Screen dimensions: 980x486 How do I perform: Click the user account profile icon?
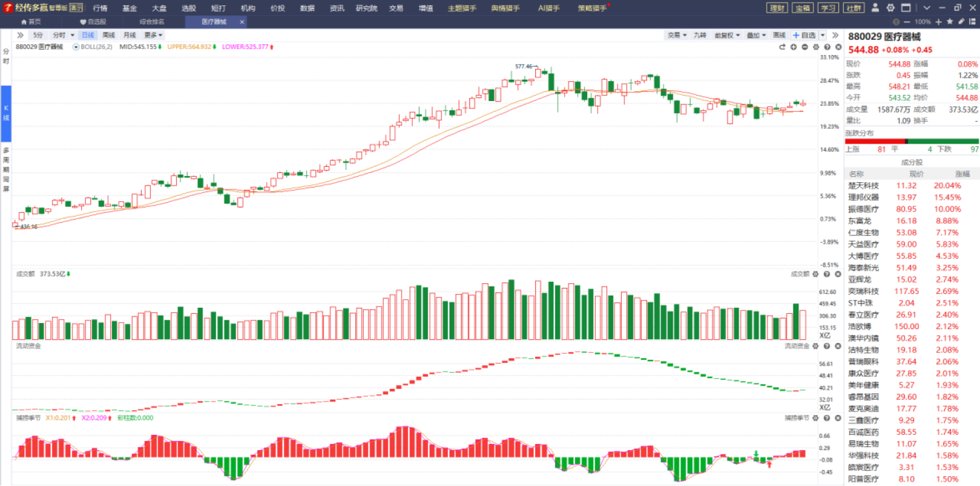875,8
